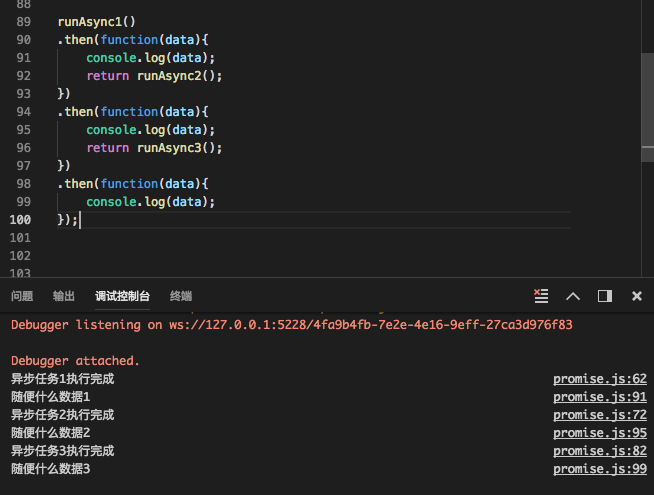Follow the promise.js:72 source link
Screen dimensions: 654x495
(600, 415)
